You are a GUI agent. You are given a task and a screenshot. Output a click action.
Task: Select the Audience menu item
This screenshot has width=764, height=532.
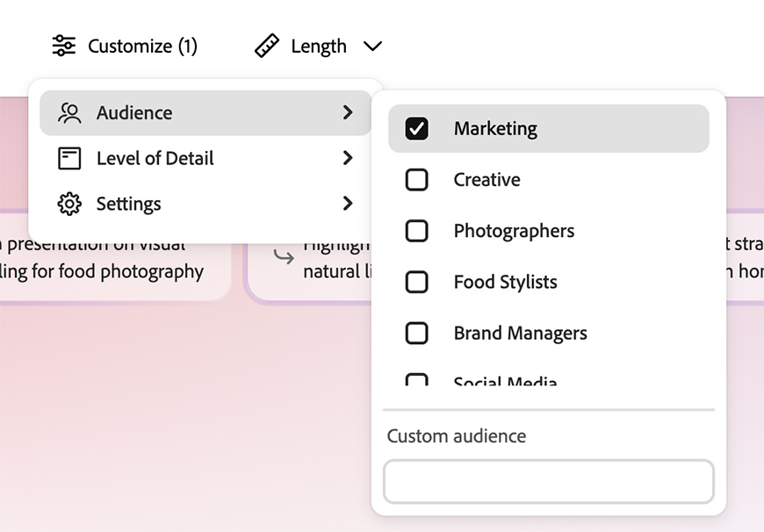[x=205, y=112]
